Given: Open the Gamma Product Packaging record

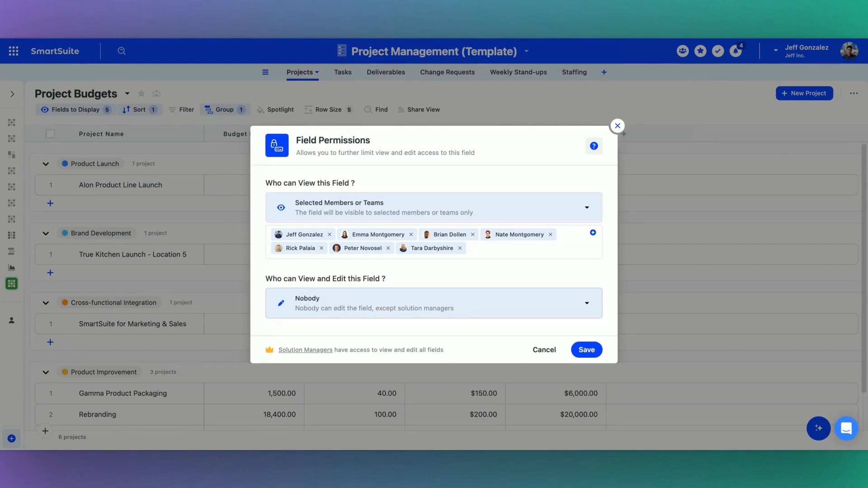Looking at the screenshot, I should point(123,394).
